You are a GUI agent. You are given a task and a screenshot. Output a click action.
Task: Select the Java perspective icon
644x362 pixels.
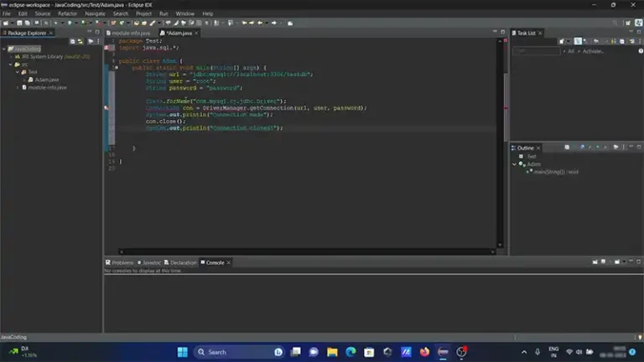pos(639,23)
